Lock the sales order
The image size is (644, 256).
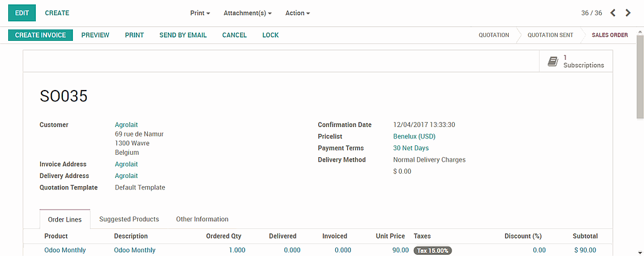coord(270,35)
